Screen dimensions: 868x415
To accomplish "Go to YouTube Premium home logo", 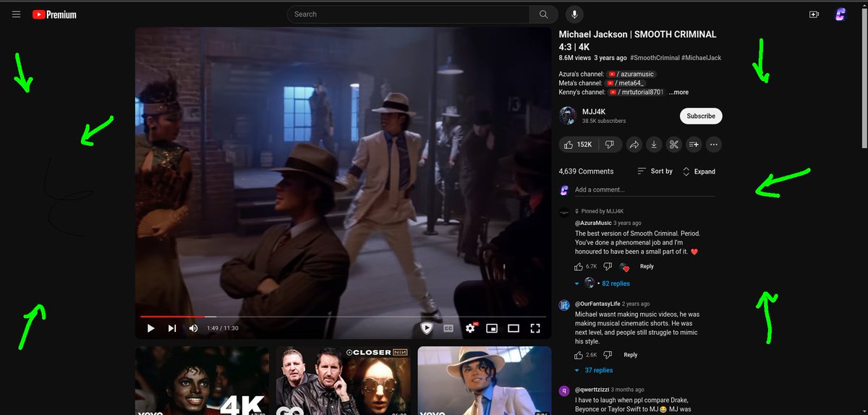I will 54,14.
